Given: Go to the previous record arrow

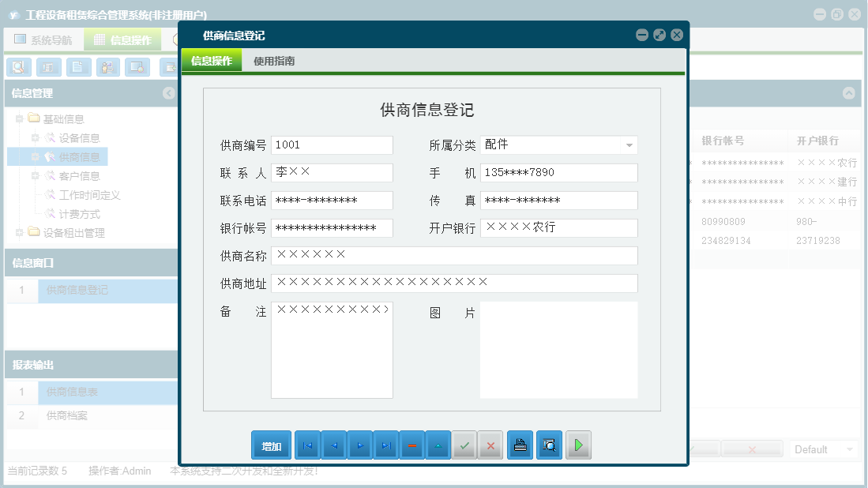Looking at the screenshot, I should tap(334, 445).
